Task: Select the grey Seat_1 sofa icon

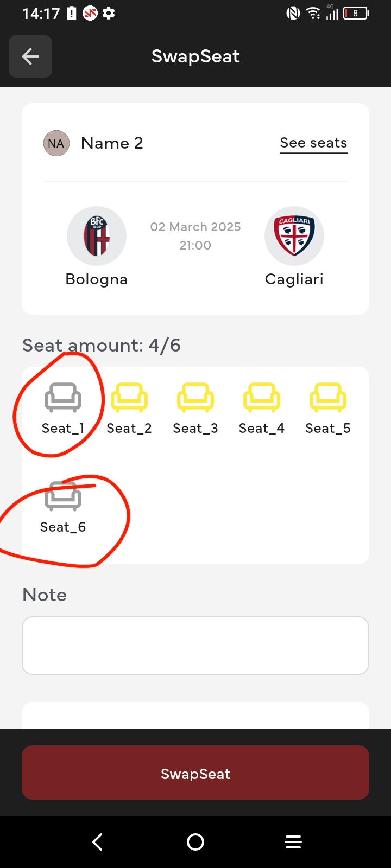Action: [x=63, y=398]
